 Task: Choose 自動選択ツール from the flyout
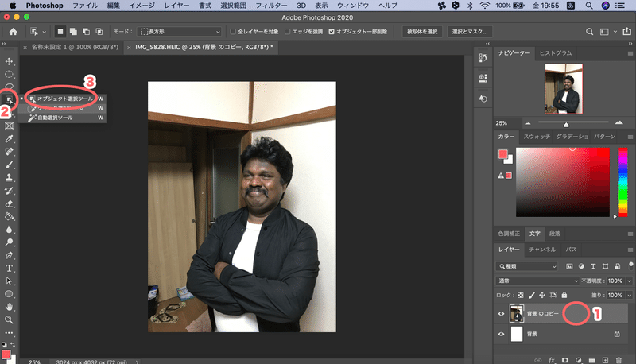pyautogui.click(x=55, y=117)
